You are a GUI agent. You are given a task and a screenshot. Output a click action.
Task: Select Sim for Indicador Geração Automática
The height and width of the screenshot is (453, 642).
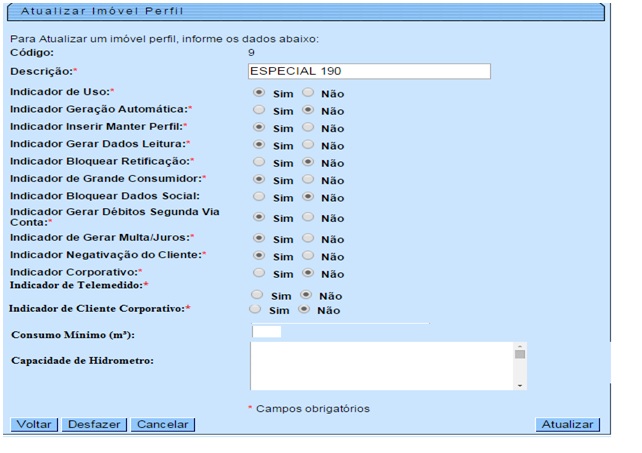(x=259, y=110)
